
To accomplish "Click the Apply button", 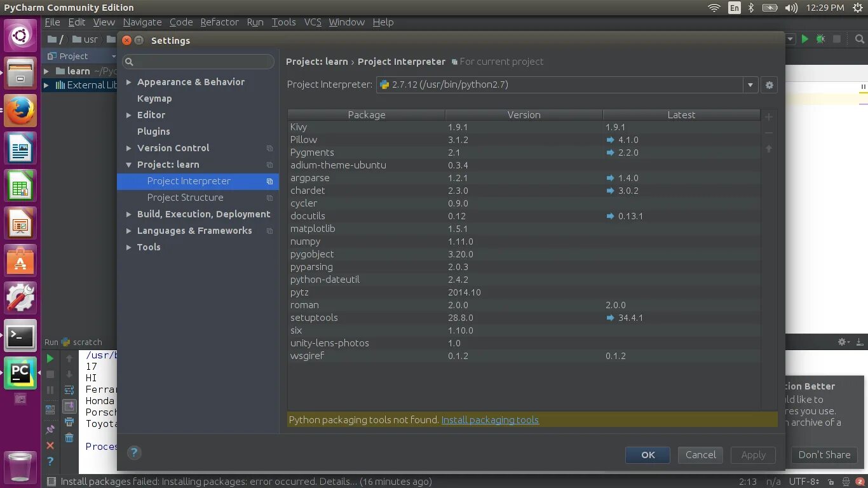I will (754, 455).
